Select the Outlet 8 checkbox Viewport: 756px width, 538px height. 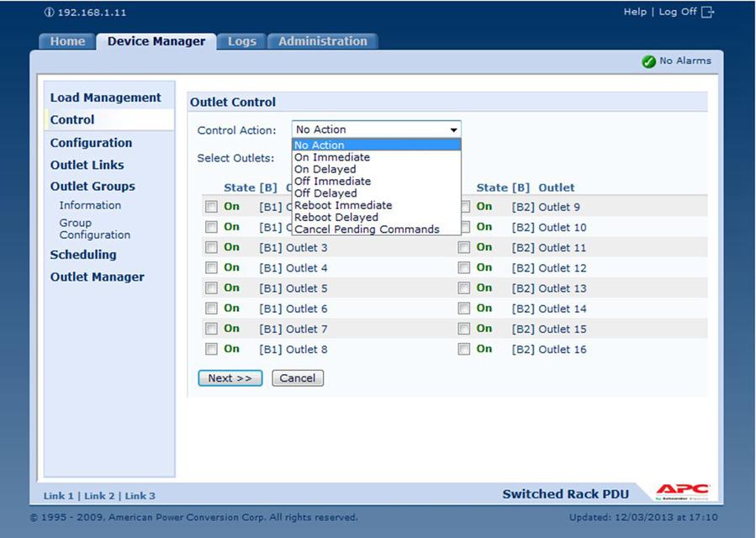point(212,350)
